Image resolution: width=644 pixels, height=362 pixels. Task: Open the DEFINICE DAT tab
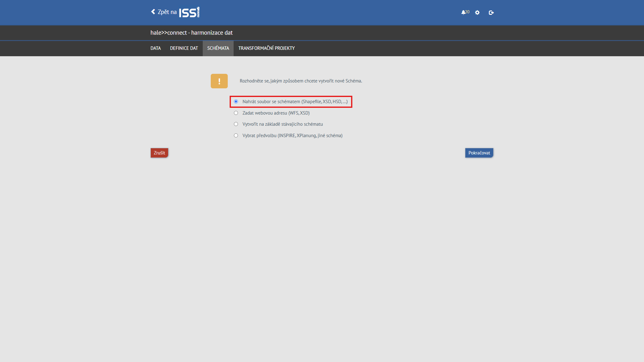point(184,48)
